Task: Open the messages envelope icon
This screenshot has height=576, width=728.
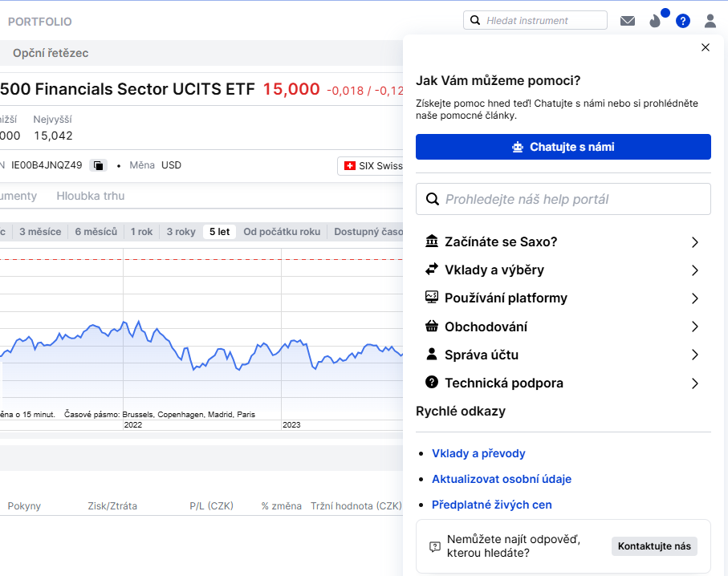Action: (x=627, y=21)
